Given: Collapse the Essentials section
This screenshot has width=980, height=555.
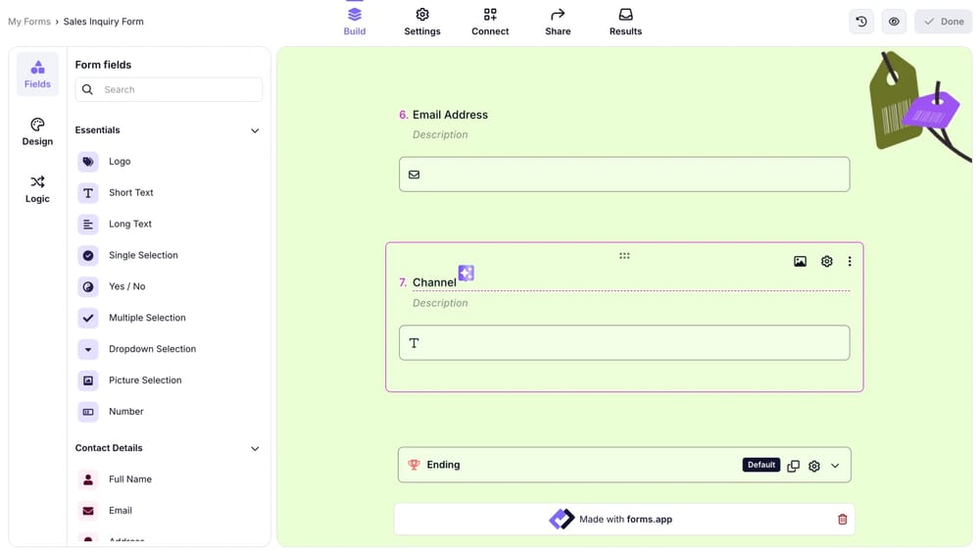Looking at the screenshot, I should click(x=255, y=130).
